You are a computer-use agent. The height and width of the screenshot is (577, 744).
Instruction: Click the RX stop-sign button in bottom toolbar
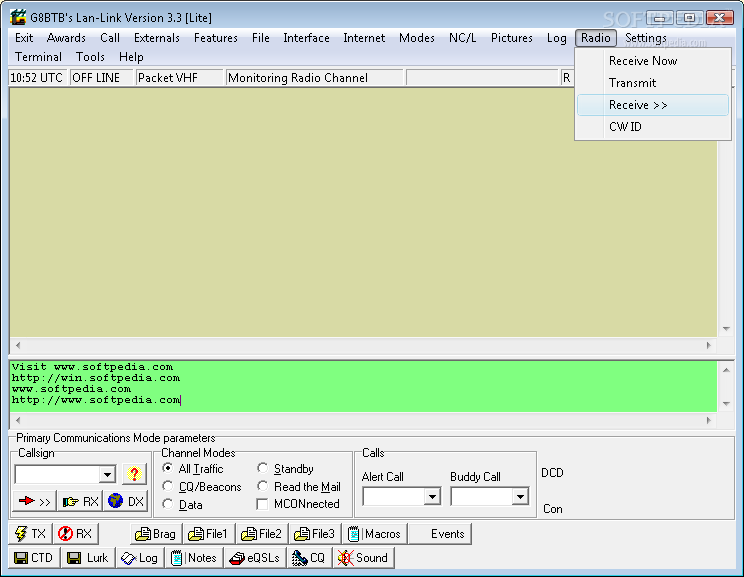coord(76,534)
